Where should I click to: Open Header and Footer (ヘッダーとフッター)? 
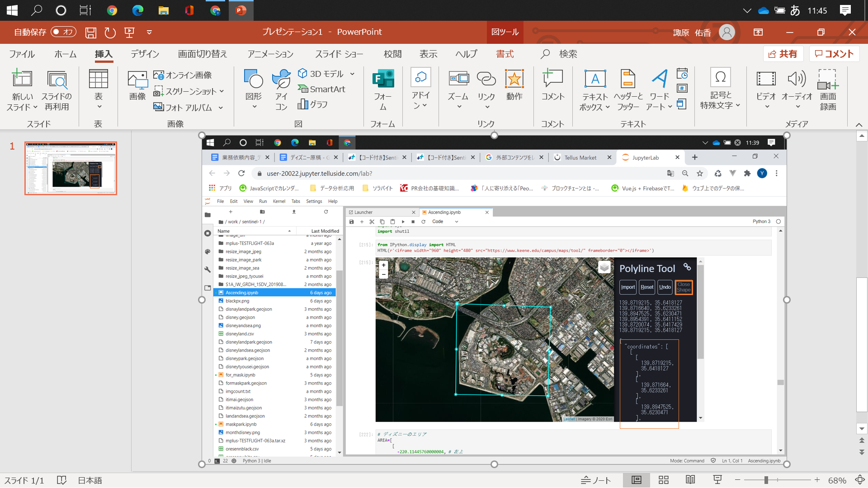(628, 90)
